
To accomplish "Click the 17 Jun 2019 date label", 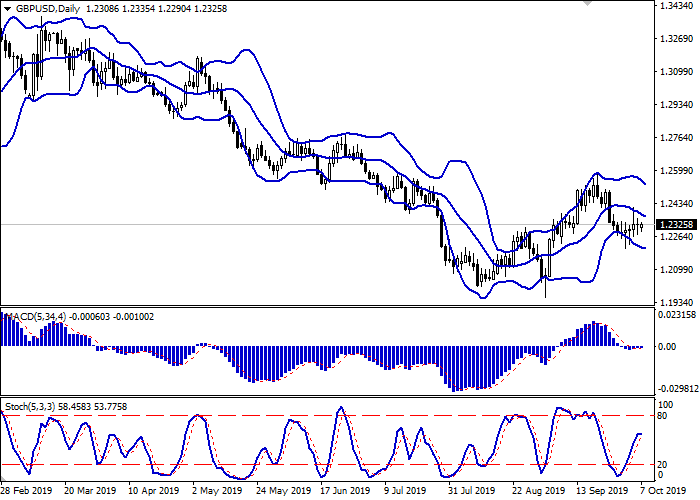I will coord(346,491).
